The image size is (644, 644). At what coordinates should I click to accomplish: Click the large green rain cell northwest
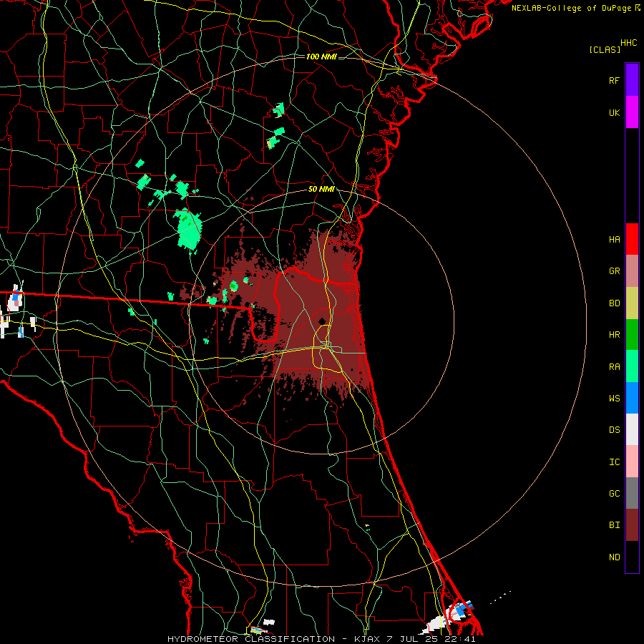189,230
